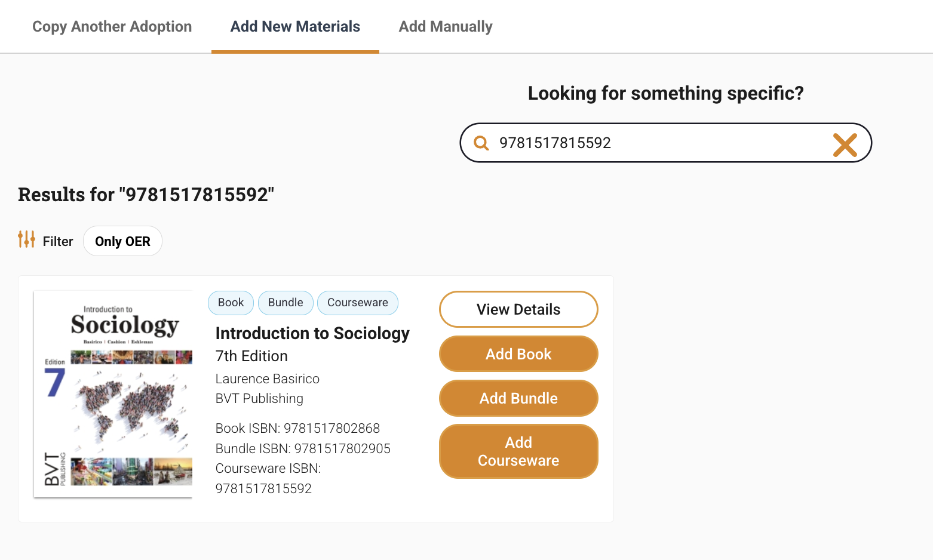Click the Add Book button
The width and height of the screenshot is (933, 560).
click(x=518, y=354)
